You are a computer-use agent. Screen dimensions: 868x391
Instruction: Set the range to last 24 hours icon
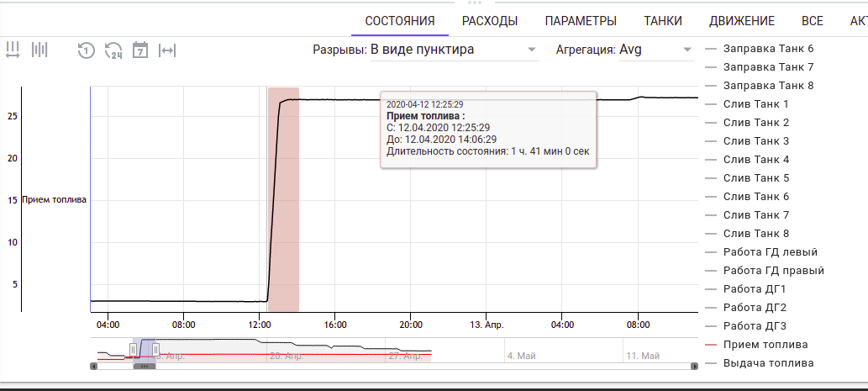pyautogui.click(x=113, y=50)
